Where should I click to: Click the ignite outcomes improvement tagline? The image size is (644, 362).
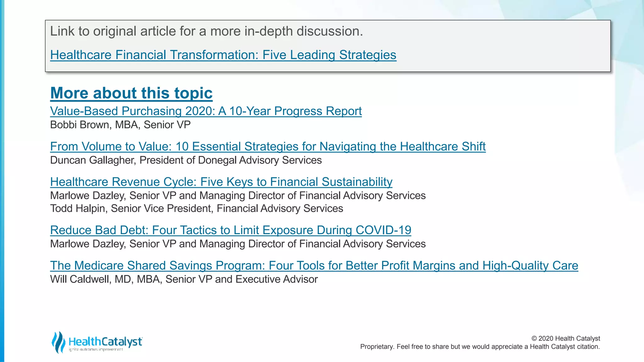(96, 349)
